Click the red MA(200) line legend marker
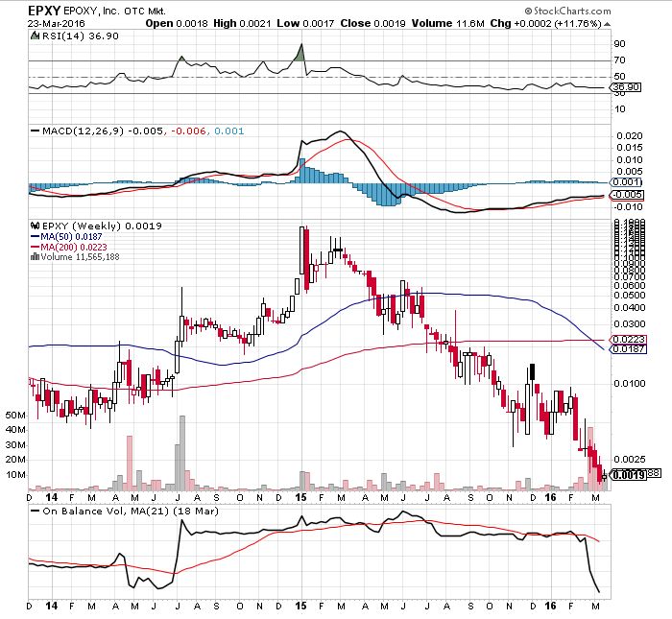This screenshot has width=672, height=619. pyautogui.click(x=35, y=247)
